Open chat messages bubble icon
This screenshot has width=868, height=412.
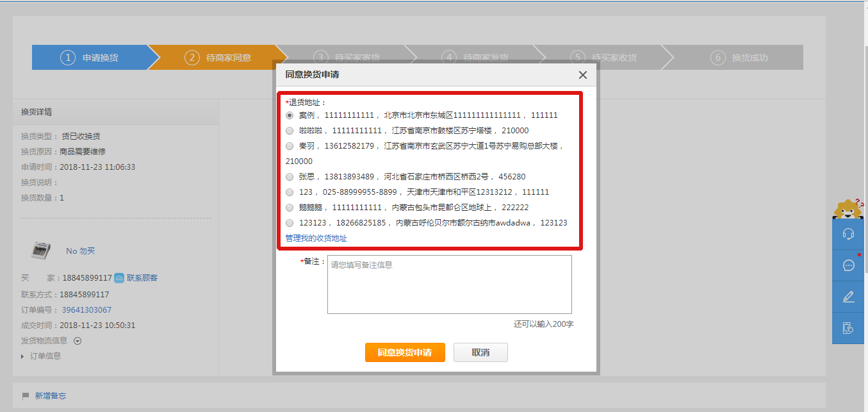tap(848, 265)
